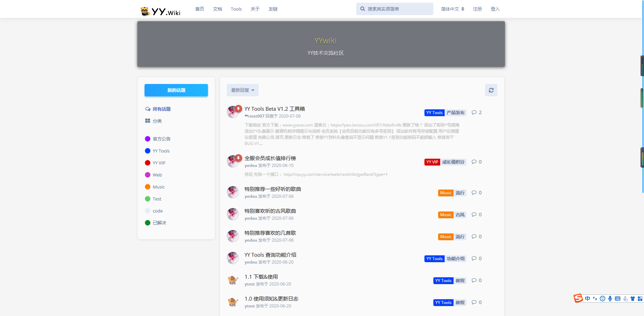Click the IME account login icon
The height and width of the screenshot is (316, 644).
tap(626, 299)
